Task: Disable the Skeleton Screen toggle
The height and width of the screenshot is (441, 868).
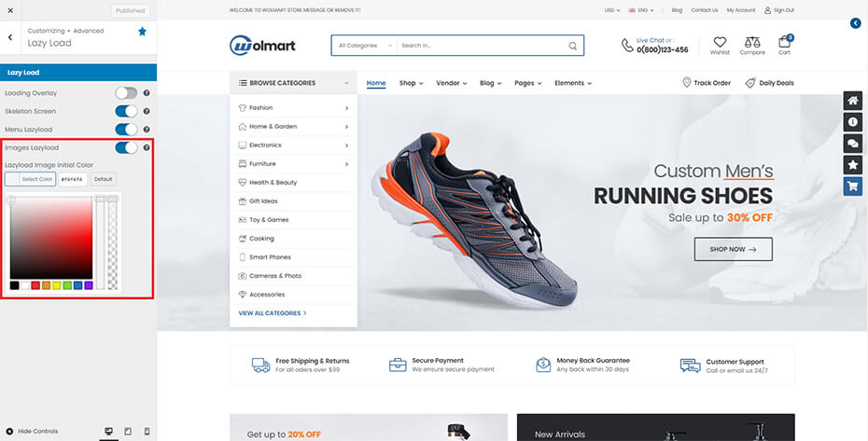Action: (x=126, y=111)
